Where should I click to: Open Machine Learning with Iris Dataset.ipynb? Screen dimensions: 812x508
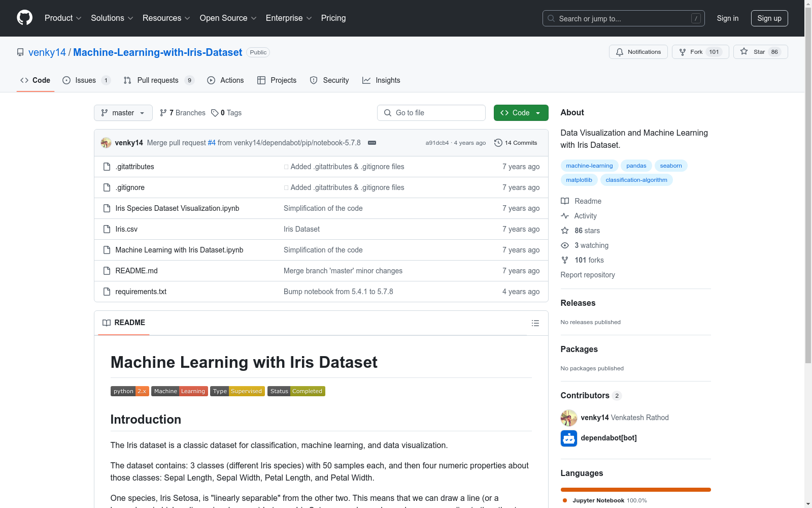tap(179, 250)
